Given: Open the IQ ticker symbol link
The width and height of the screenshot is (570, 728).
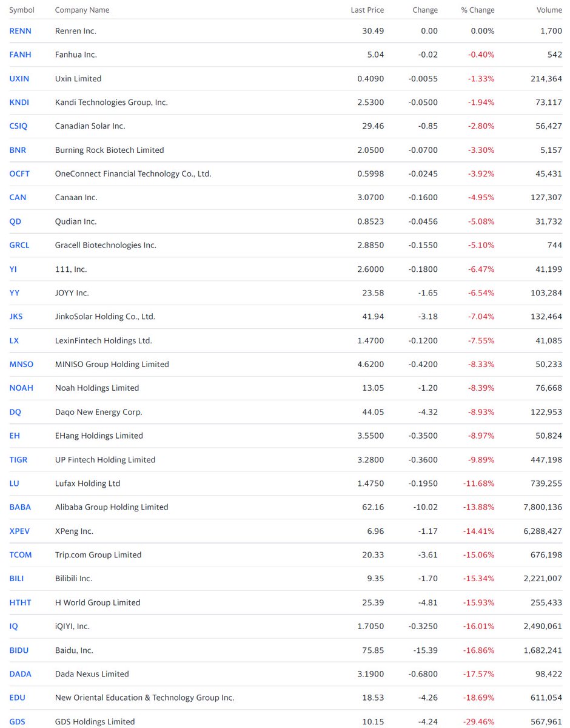Looking at the screenshot, I should [13, 626].
